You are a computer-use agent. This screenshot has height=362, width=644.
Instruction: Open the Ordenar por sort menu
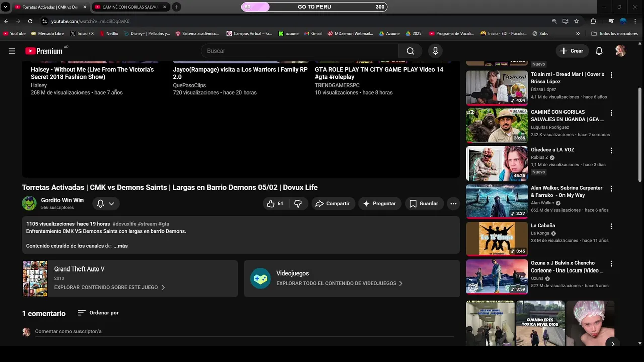99,313
